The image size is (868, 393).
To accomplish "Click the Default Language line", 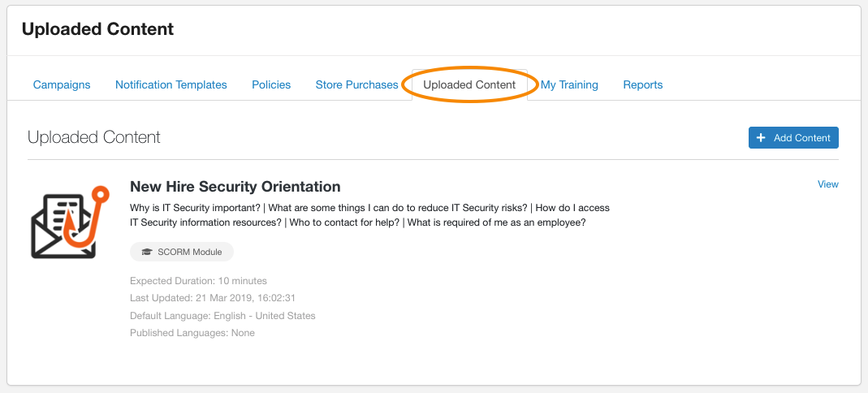I will click(222, 316).
